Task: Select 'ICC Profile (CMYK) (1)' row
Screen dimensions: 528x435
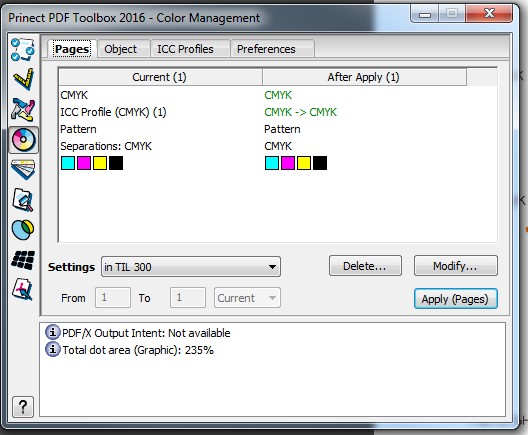Action: (x=113, y=112)
